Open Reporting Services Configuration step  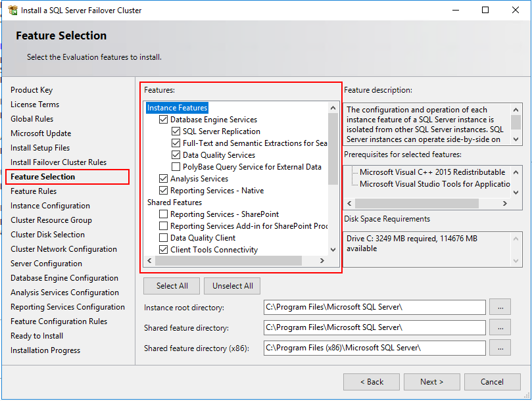68,307
